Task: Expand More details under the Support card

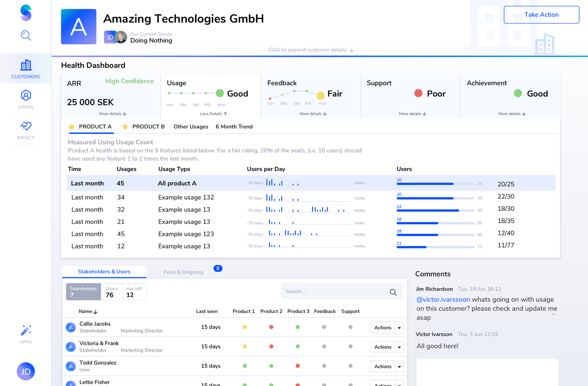Action: pyautogui.click(x=412, y=113)
